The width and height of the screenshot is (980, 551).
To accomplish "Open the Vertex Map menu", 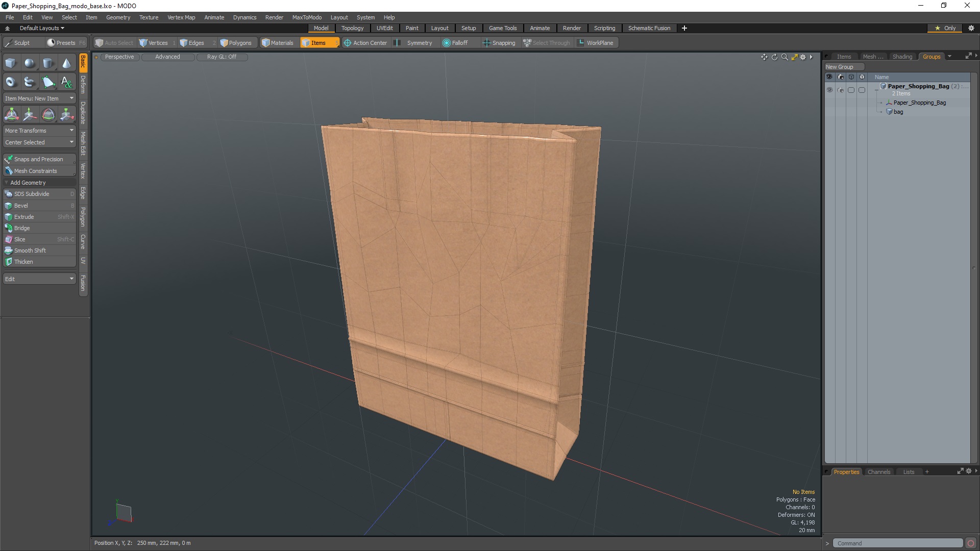I will 181,17.
